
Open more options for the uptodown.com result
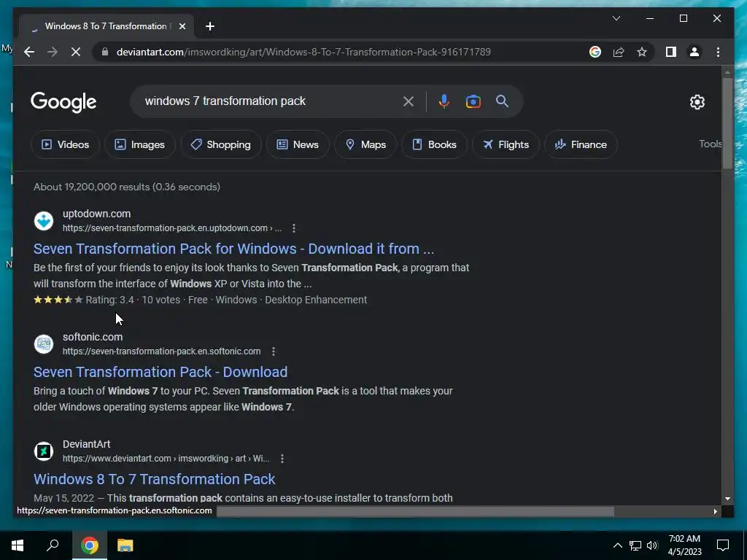tap(294, 228)
